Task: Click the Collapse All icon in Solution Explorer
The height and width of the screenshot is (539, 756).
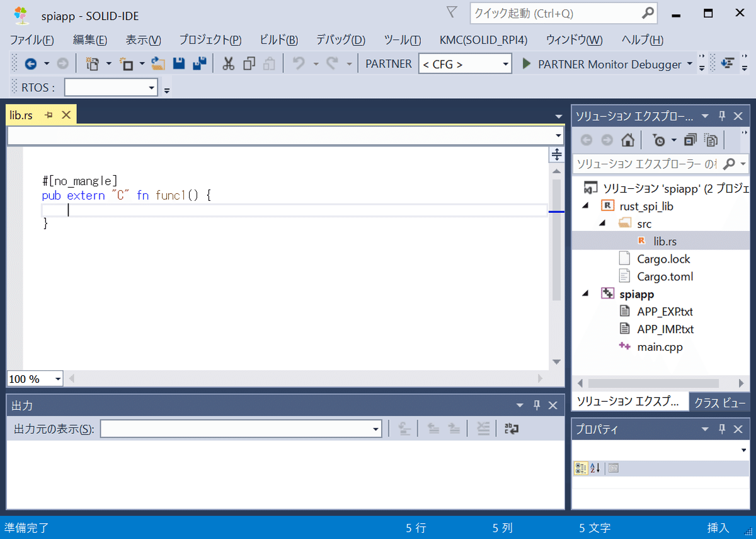Action: click(x=690, y=140)
